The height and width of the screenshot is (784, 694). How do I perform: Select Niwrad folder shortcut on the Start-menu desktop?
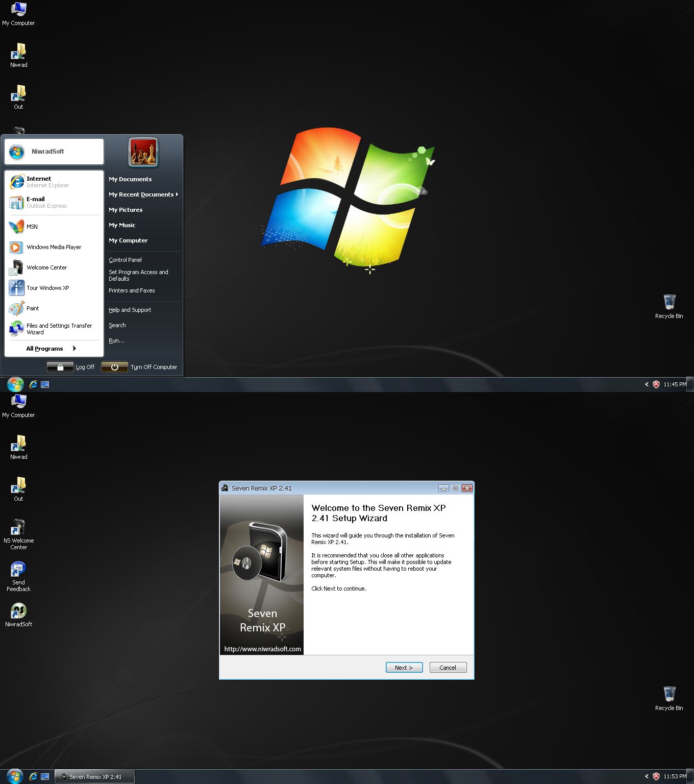(x=18, y=56)
